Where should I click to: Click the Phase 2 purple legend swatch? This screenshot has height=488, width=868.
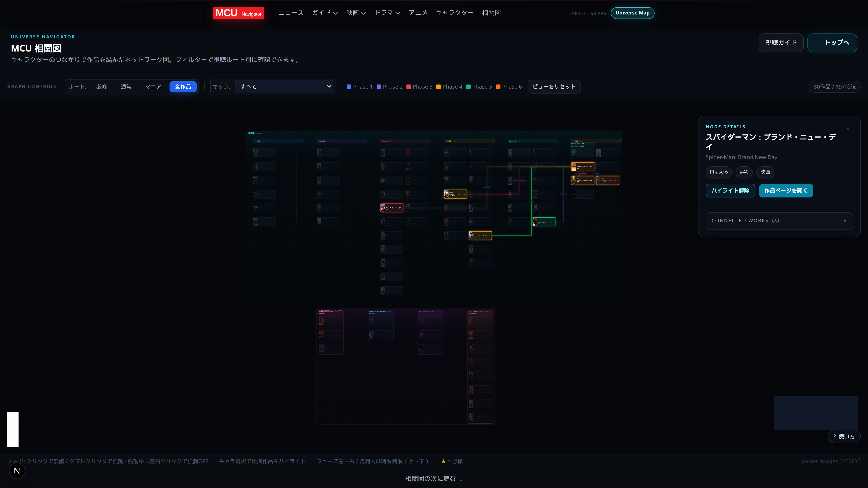coord(379,87)
